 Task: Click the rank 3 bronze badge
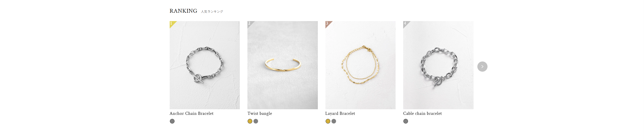coord(328,24)
